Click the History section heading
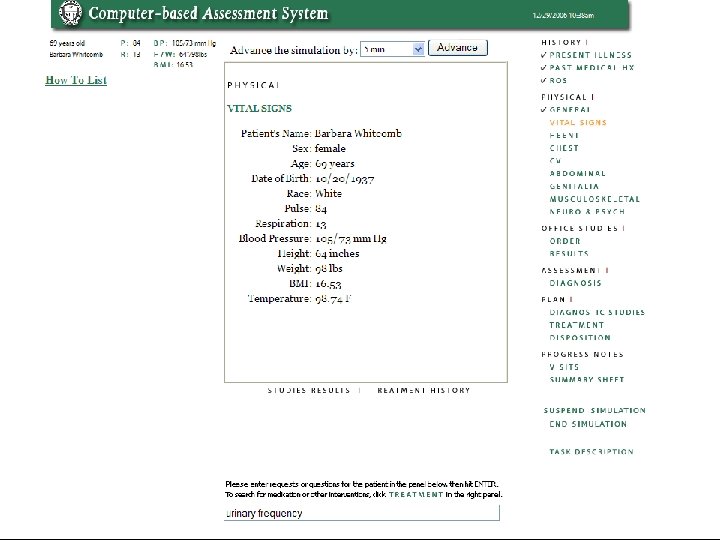The width and height of the screenshot is (720, 540). click(x=561, y=42)
